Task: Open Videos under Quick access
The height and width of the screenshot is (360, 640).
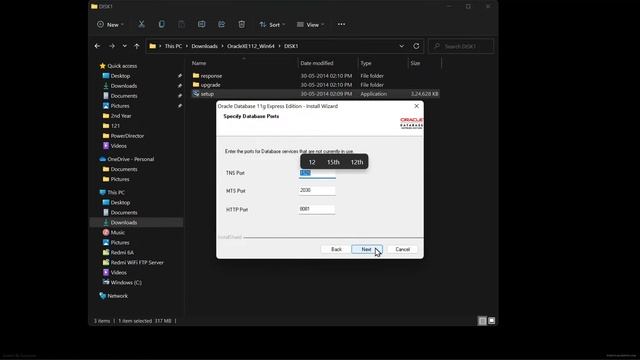Action: click(x=118, y=146)
